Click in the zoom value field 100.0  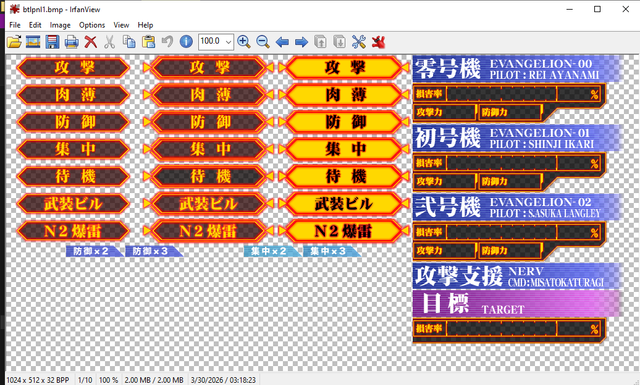211,41
